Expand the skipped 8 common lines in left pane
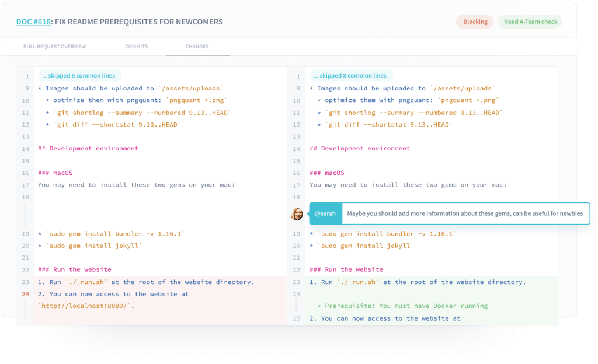The height and width of the screenshot is (364, 598). point(80,75)
